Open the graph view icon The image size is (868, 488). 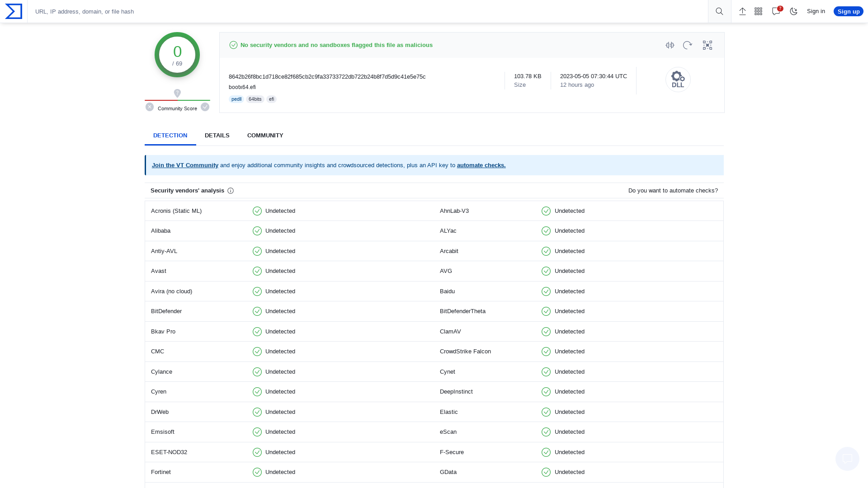pos(708,45)
